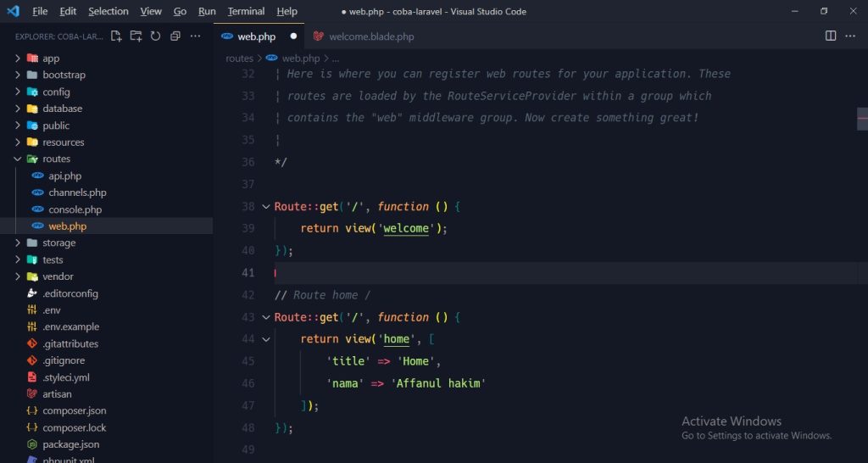The height and width of the screenshot is (463, 868).
Task: Open composer.json in the file tree
Action: (74, 410)
